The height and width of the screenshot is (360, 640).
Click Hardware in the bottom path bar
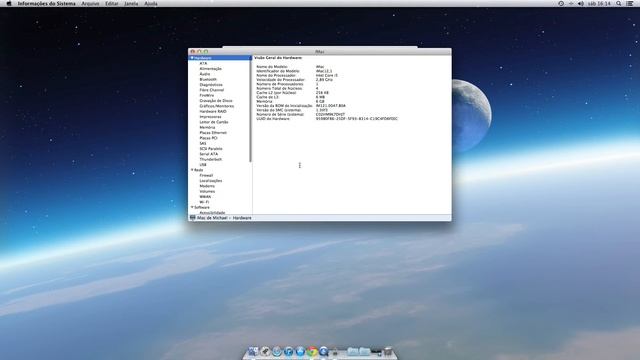(x=242, y=218)
